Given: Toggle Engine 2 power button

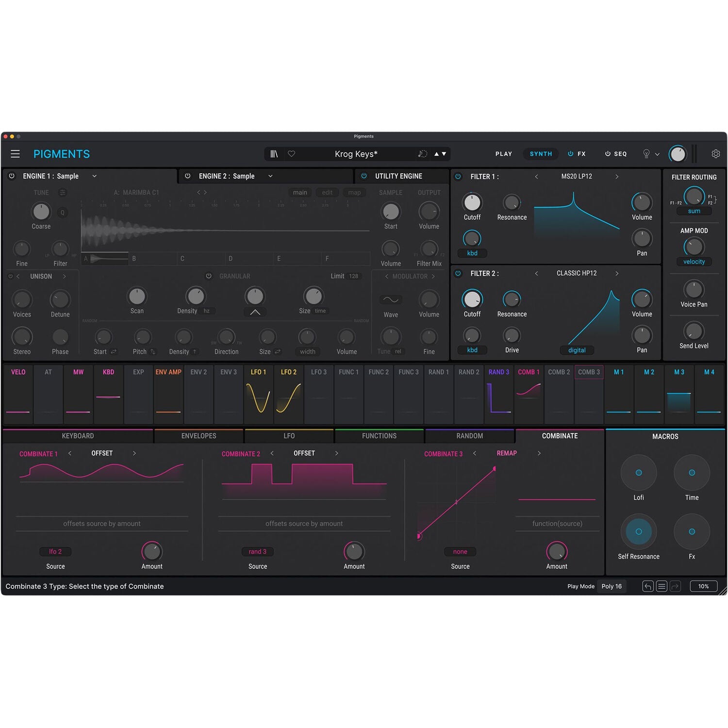Looking at the screenshot, I should [x=188, y=176].
